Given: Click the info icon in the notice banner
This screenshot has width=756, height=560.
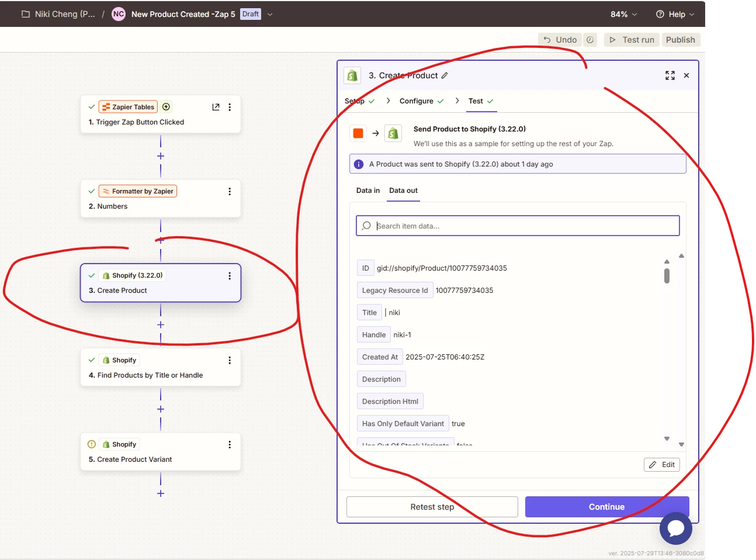Looking at the screenshot, I should pyautogui.click(x=359, y=164).
